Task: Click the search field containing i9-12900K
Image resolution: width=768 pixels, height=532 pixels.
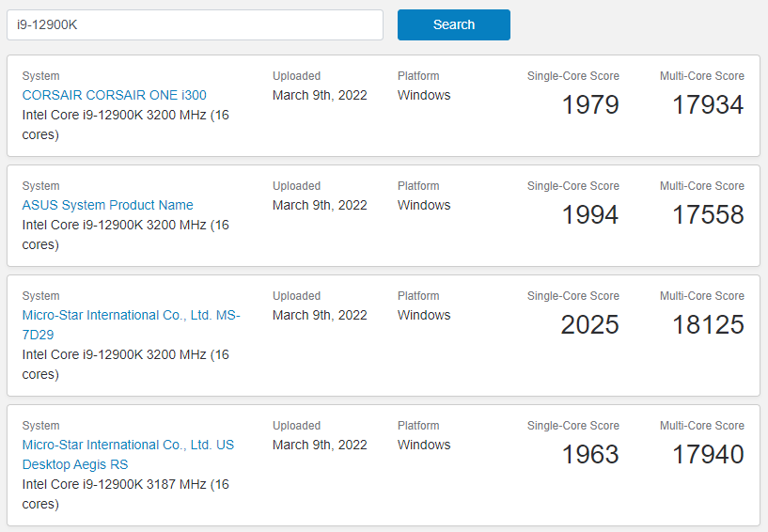Action: pos(195,25)
